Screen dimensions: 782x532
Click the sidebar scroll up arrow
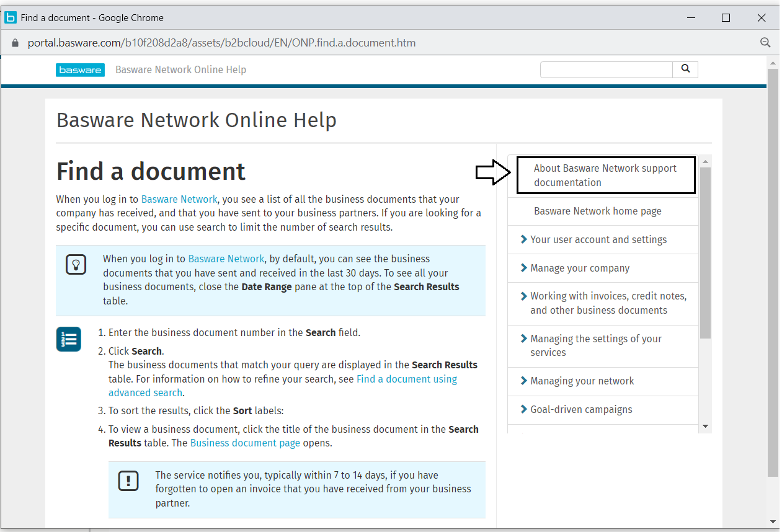705,161
